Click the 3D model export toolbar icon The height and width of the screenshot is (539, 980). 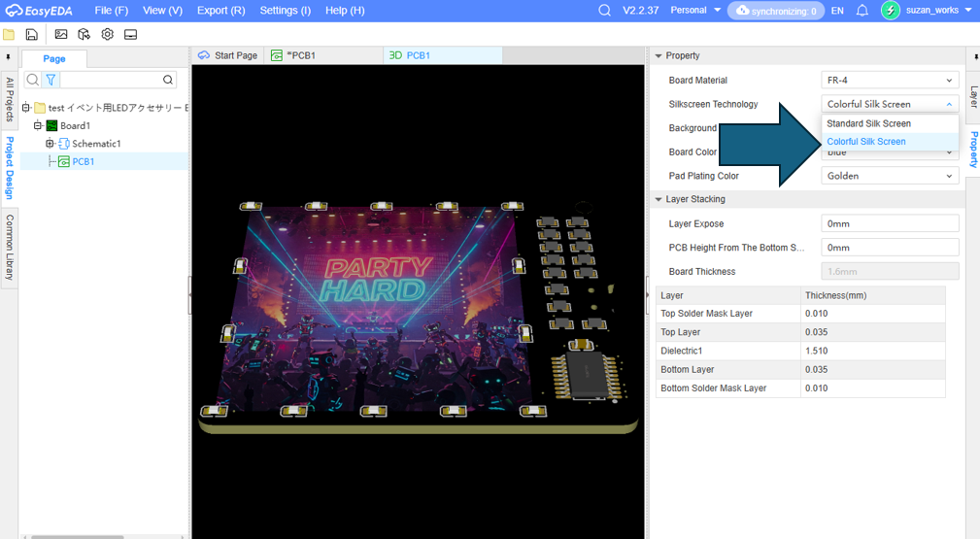click(x=84, y=34)
